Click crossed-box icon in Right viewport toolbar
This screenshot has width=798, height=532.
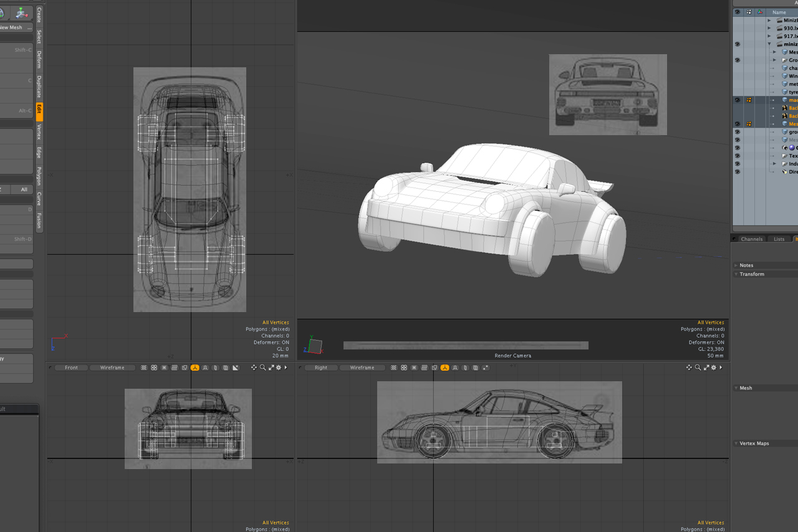[414, 368]
